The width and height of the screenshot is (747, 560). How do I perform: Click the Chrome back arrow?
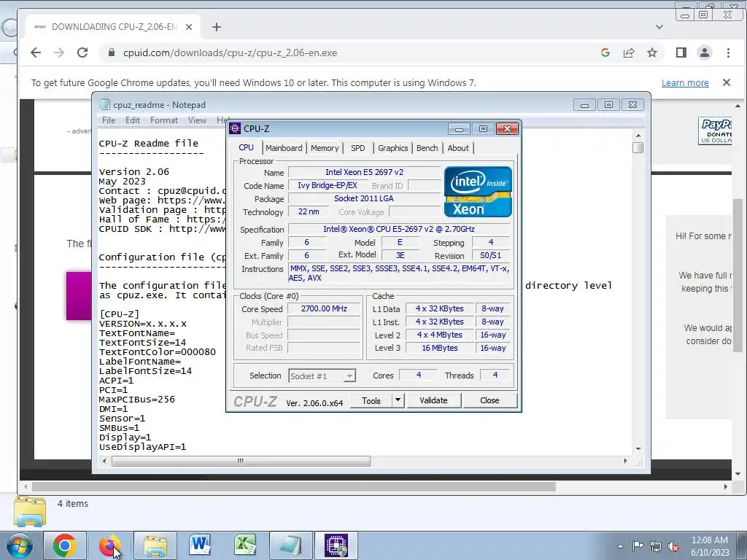[x=36, y=52]
